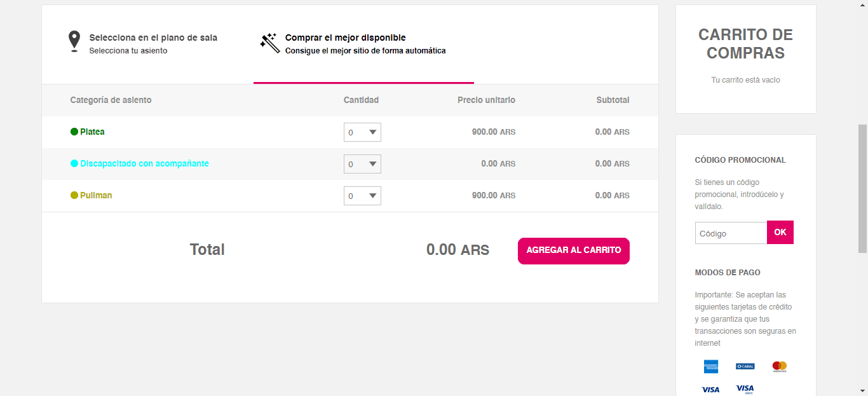868x396 pixels.
Task: Select the 'Comprar el mejor disponible' tab
Action: tap(365, 43)
